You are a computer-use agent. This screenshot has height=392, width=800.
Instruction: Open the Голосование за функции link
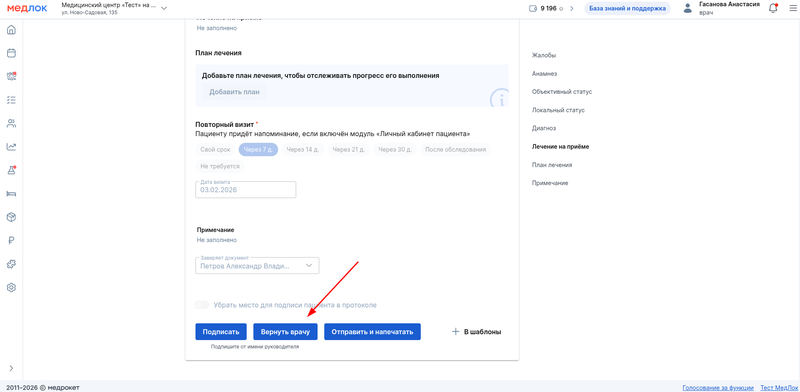pos(718,387)
